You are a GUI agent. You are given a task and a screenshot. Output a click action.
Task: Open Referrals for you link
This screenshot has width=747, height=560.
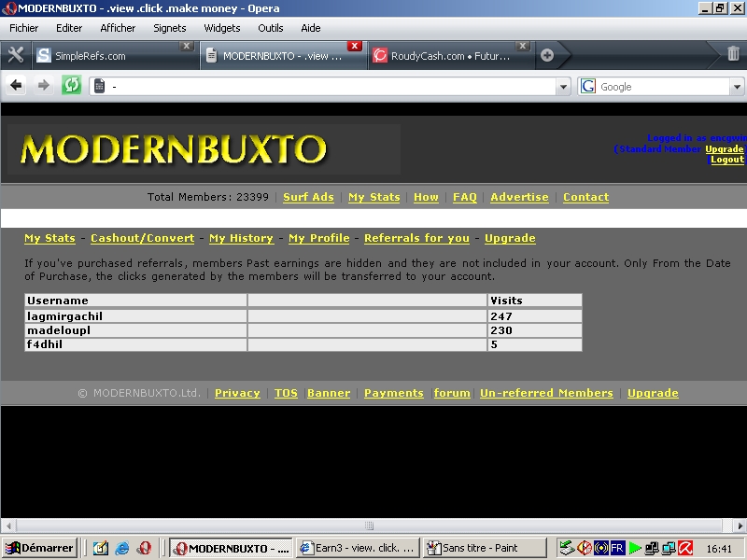coord(416,238)
